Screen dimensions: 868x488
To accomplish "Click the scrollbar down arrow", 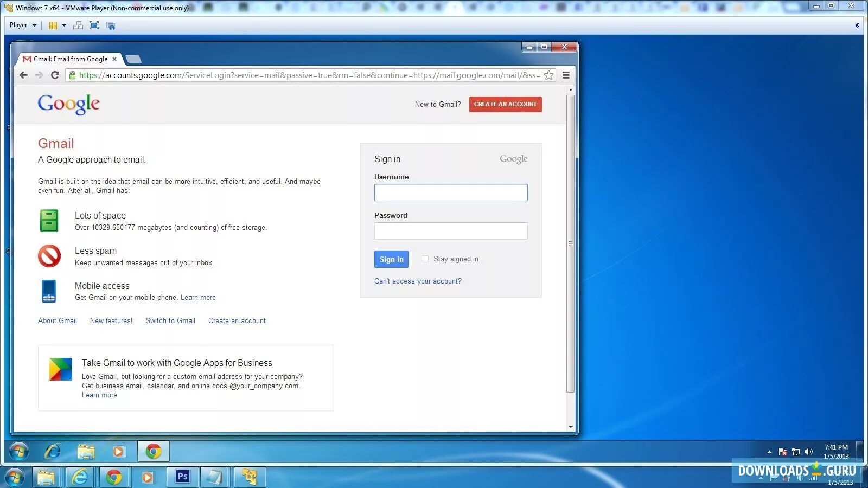I will click(x=570, y=427).
